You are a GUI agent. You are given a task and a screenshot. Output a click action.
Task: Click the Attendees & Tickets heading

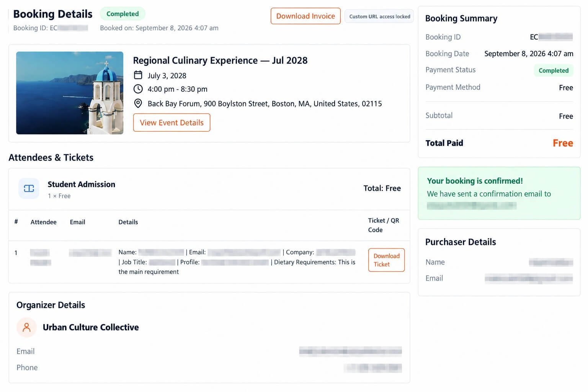pyautogui.click(x=51, y=157)
